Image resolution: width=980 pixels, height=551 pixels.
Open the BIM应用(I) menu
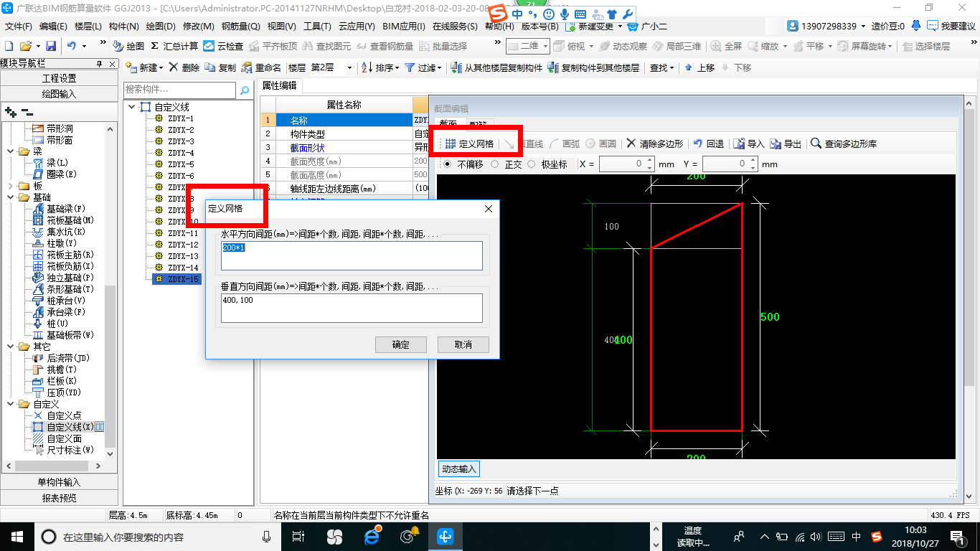pos(403,27)
